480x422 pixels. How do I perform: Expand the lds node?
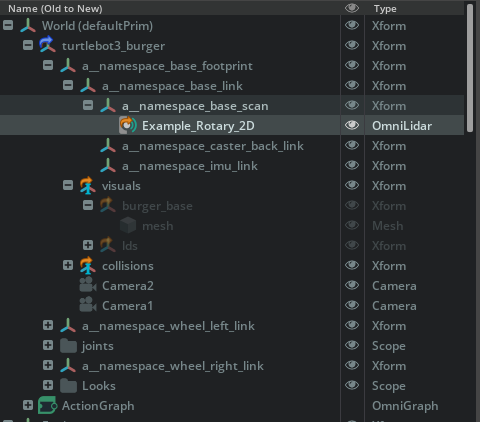coord(88,245)
